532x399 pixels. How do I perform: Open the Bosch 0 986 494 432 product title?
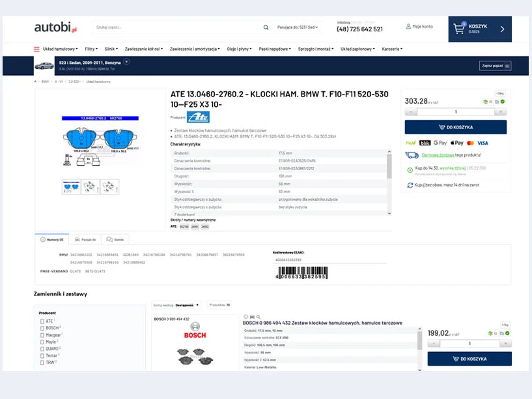(322, 323)
